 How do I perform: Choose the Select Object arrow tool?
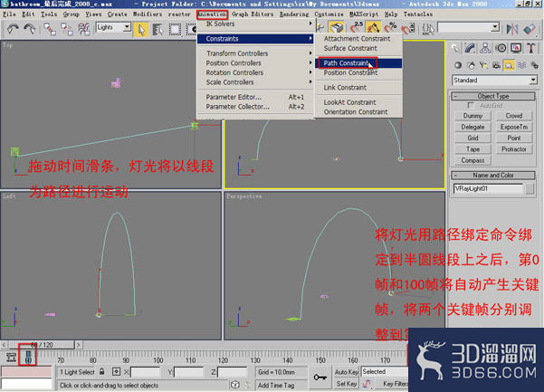click(141, 29)
